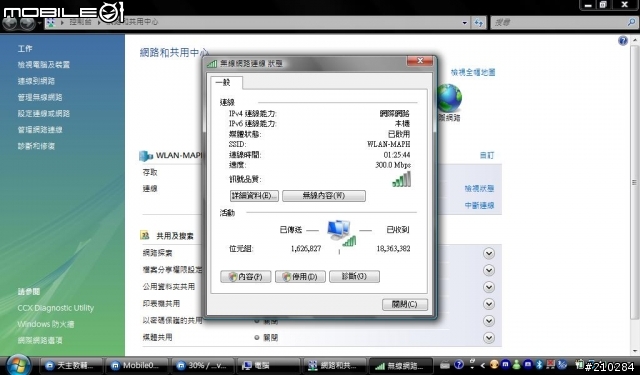The width and height of the screenshot is (640, 375).
Task: Open 診斷和修復 in the sidebar
Action: (36, 146)
